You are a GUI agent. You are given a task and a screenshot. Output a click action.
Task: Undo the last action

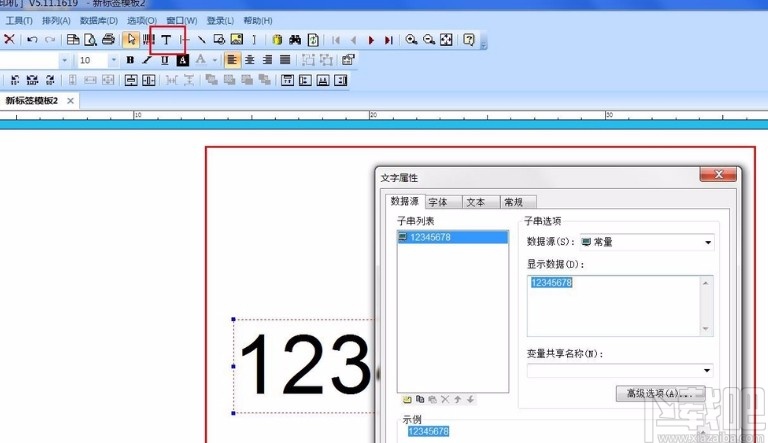[x=32, y=40]
